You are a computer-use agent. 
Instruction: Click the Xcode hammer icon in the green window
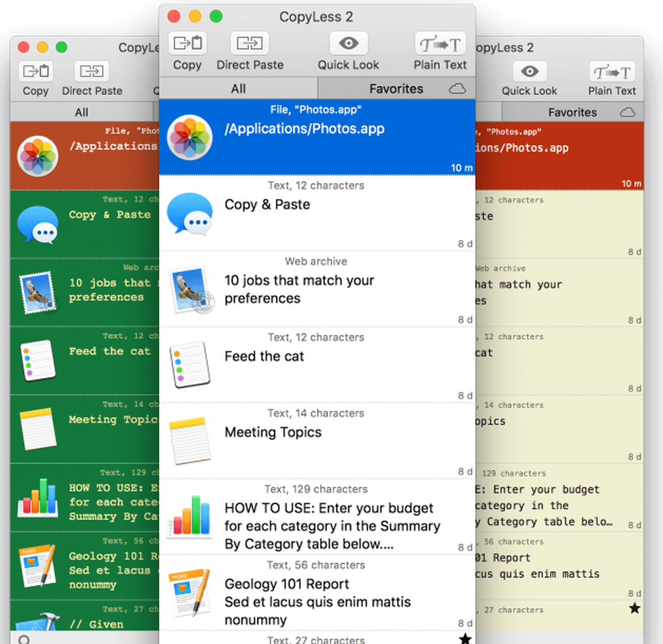coord(39,621)
